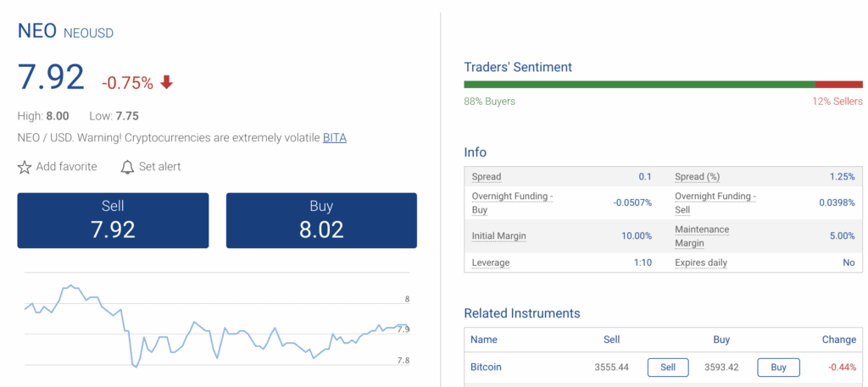Click the Add favorite label
This screenshot has width=868, height=387.
click(66, 167)
